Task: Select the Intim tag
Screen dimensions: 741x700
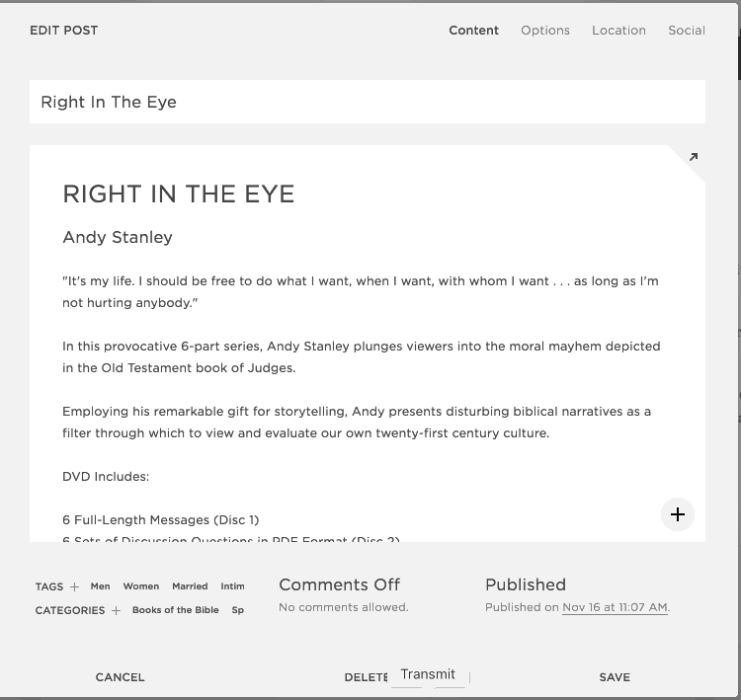Action: (x=232, y=586)
